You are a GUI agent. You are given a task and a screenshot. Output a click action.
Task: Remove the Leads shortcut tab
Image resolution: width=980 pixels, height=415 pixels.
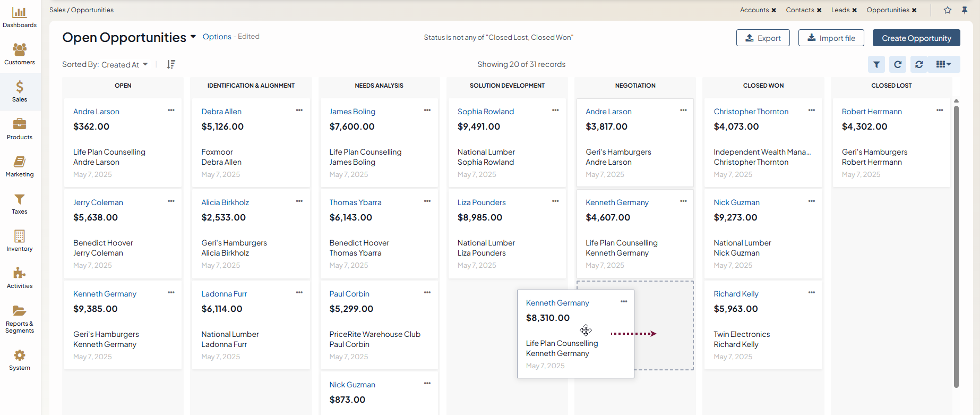[x=855, y=10]
